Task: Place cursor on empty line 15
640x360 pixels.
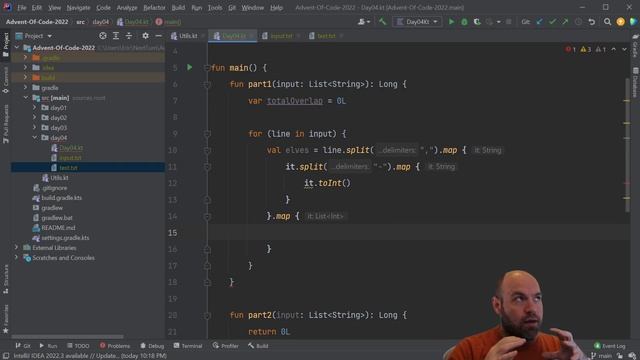Action: click(418, 232)
